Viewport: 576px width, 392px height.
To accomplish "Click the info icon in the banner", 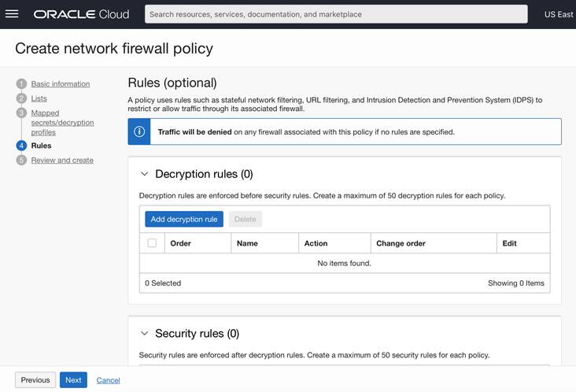I will [x=139, y=131].
